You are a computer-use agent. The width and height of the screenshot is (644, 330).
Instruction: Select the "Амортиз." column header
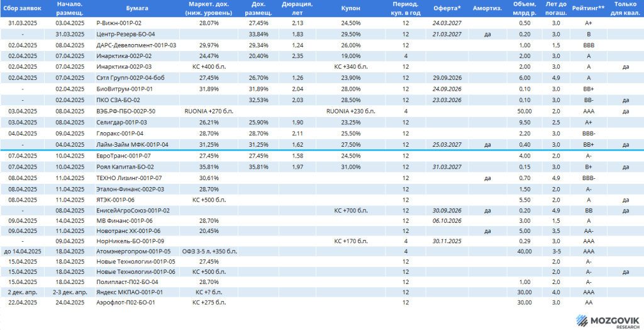tap(487, 8)
